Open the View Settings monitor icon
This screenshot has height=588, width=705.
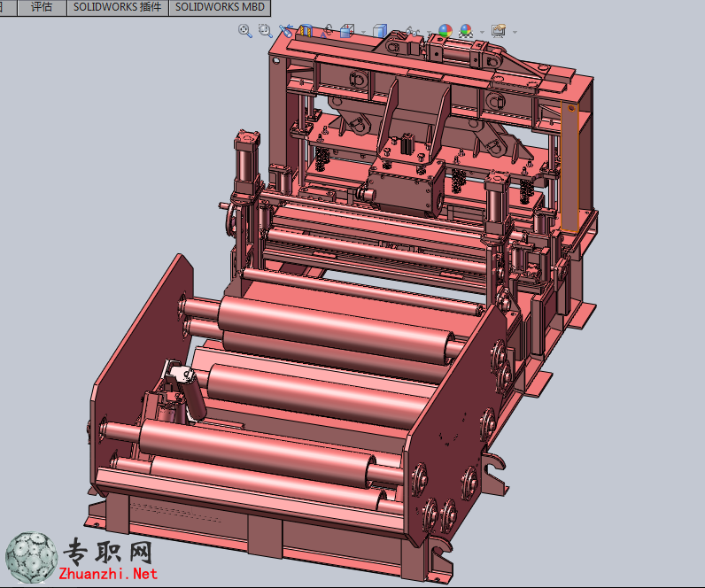pos(499,31)
